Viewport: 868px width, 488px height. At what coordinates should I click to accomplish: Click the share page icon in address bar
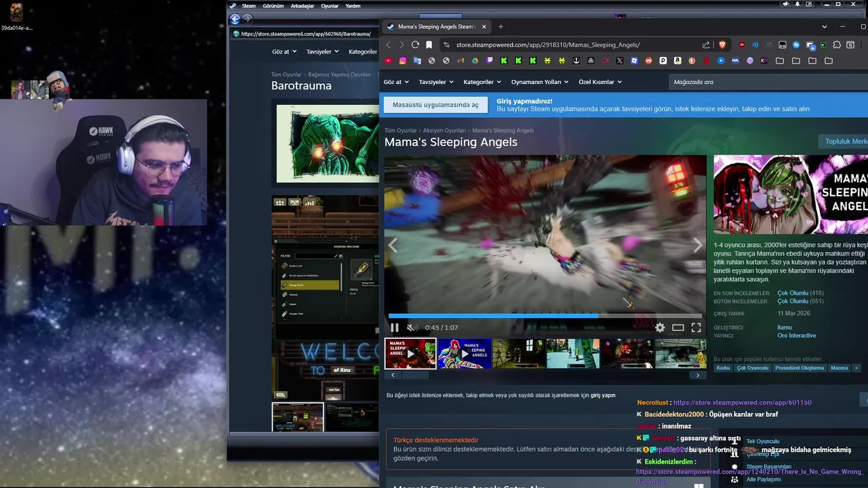click(x=706, y=45)
